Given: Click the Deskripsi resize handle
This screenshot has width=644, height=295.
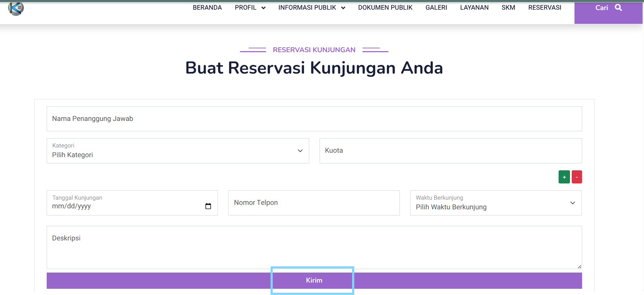Looking at the screenshot, I should [x=579, y=266].
